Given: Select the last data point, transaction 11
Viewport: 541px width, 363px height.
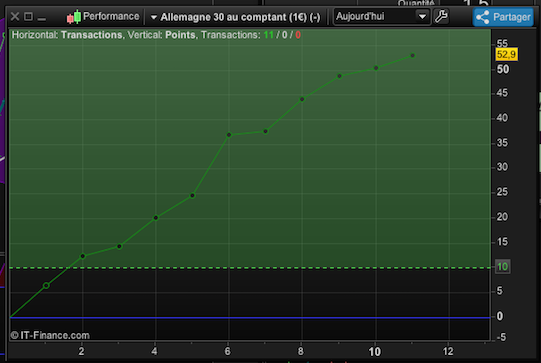Looking at the screenshot, I should point(413,56).
